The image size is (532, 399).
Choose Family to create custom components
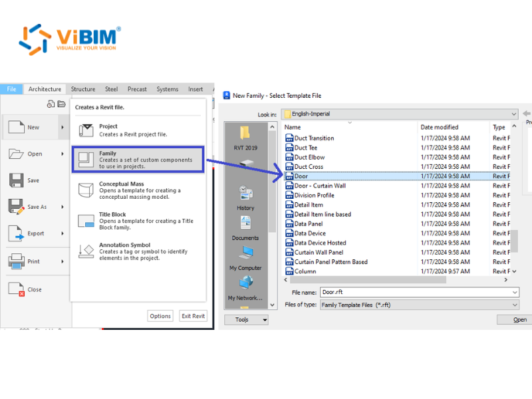click(x=138, y=160)
